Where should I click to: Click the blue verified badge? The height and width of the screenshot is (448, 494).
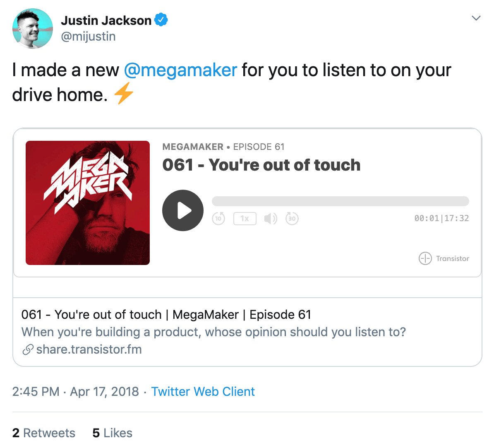pyautogui.click(x=161, y=20)
